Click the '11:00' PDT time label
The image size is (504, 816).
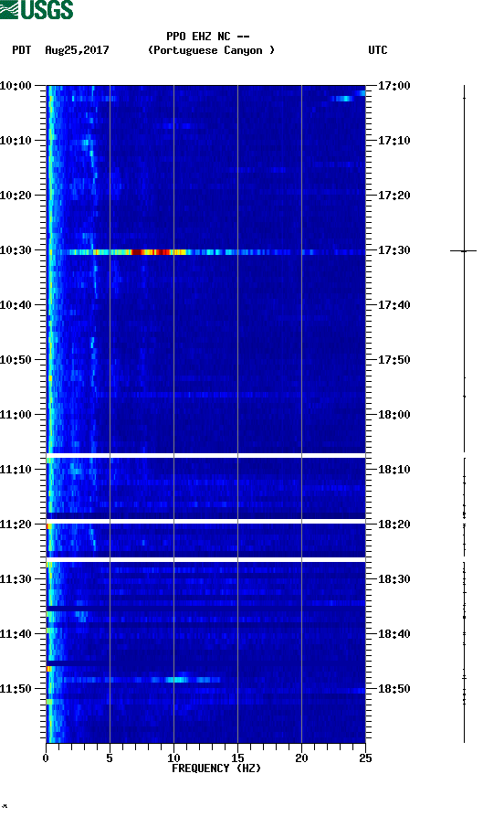tap(16, 415)
